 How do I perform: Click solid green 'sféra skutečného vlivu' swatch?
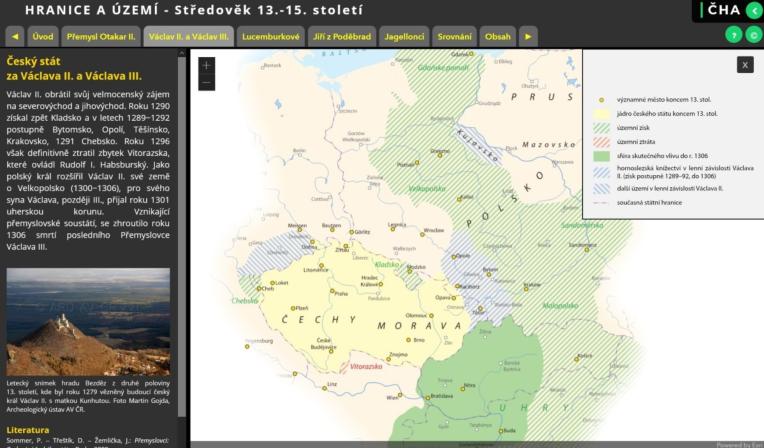point(601,156)
